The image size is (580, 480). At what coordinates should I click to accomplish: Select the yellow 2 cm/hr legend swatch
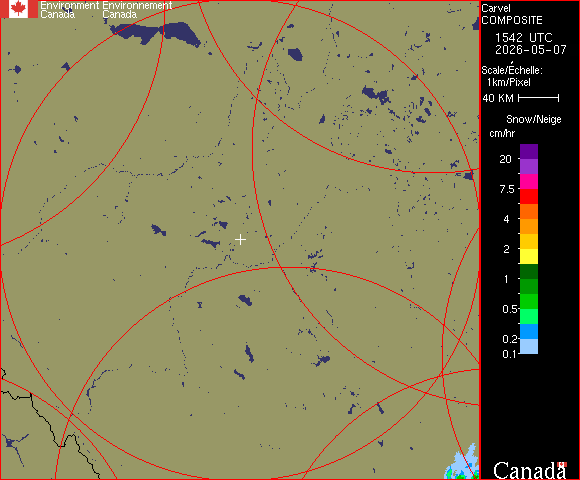pos(529,256)
